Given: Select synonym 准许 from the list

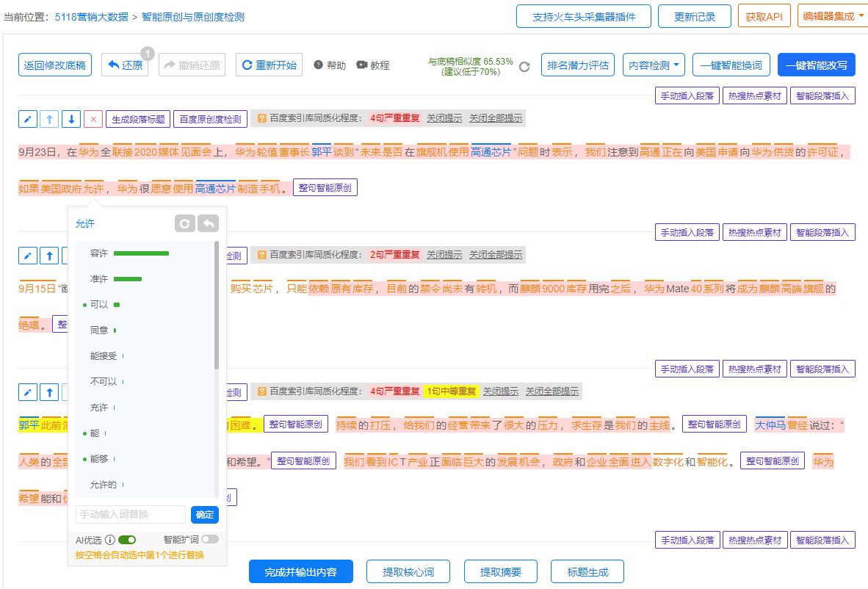Looking at the screenshot, I should click(99, 278).
